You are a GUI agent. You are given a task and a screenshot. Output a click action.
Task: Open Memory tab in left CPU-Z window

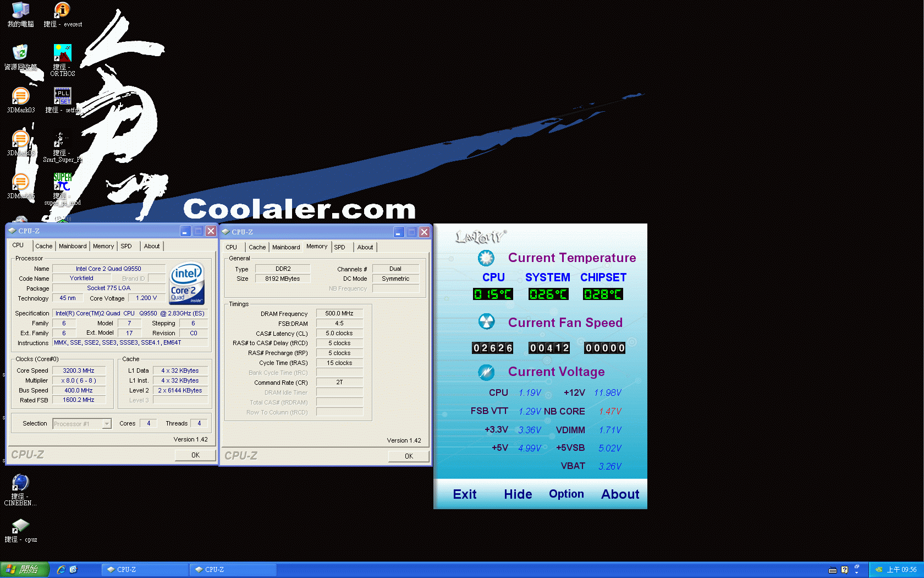(x=103, y=247)
